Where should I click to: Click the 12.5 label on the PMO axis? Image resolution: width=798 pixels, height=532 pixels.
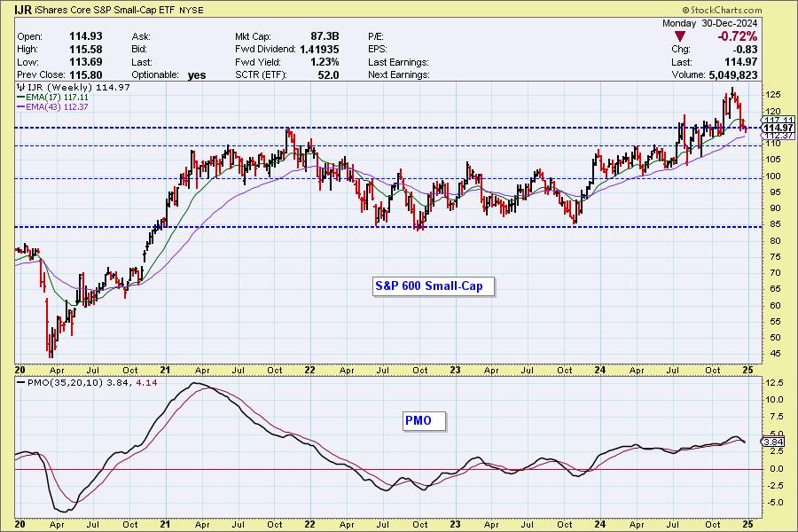(773, 383)
